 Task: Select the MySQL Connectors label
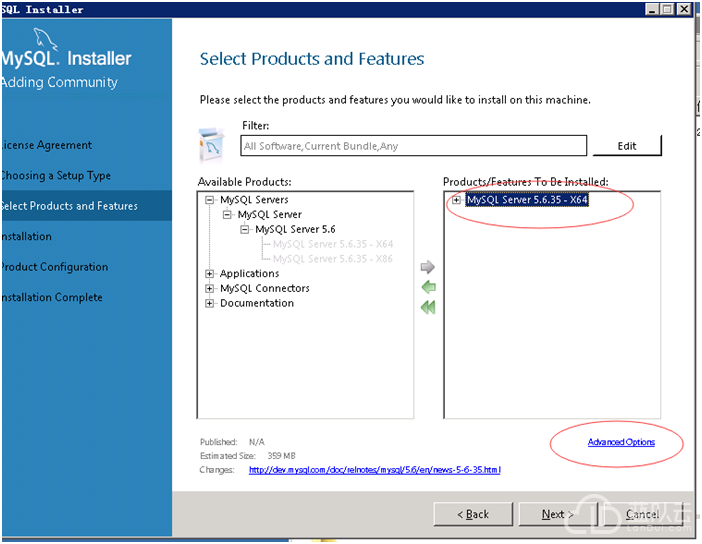(x=265, y=288)
